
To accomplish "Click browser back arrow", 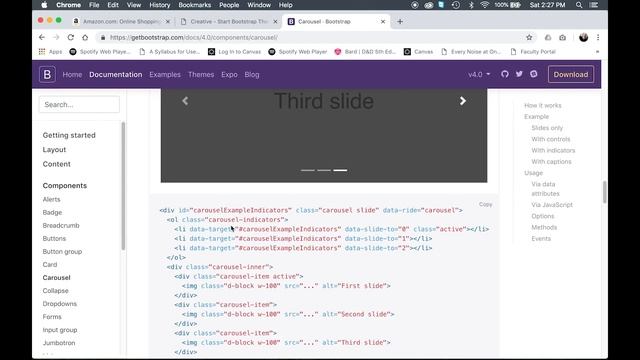I will (42, 38).
